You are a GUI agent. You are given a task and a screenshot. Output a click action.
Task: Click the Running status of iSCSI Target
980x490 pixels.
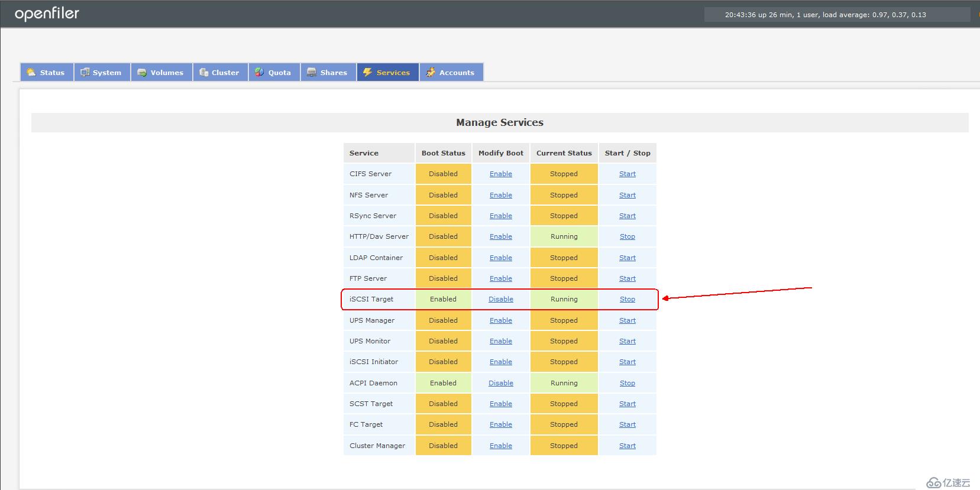pyautogui.click(x=564, y=299)
